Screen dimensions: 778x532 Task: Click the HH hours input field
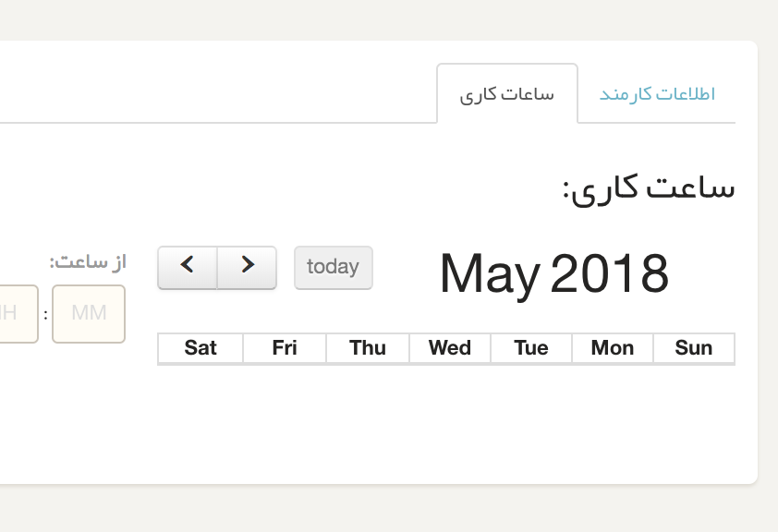[11, 313]
